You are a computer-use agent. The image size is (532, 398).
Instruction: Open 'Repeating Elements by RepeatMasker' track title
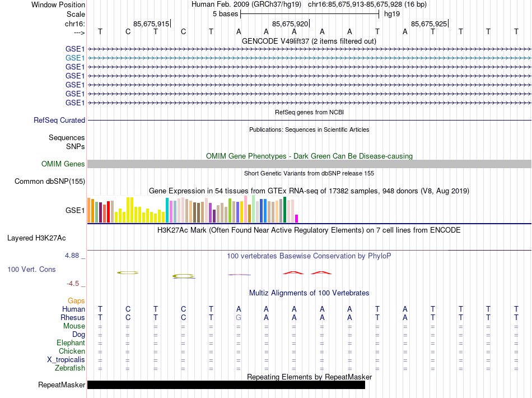pos(310,377)
